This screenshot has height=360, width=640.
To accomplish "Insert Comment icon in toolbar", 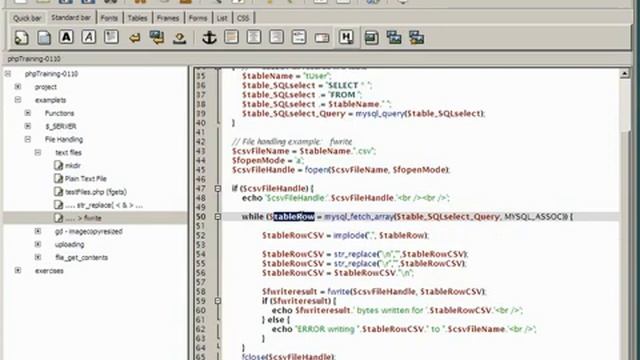I will pos(299,37).
